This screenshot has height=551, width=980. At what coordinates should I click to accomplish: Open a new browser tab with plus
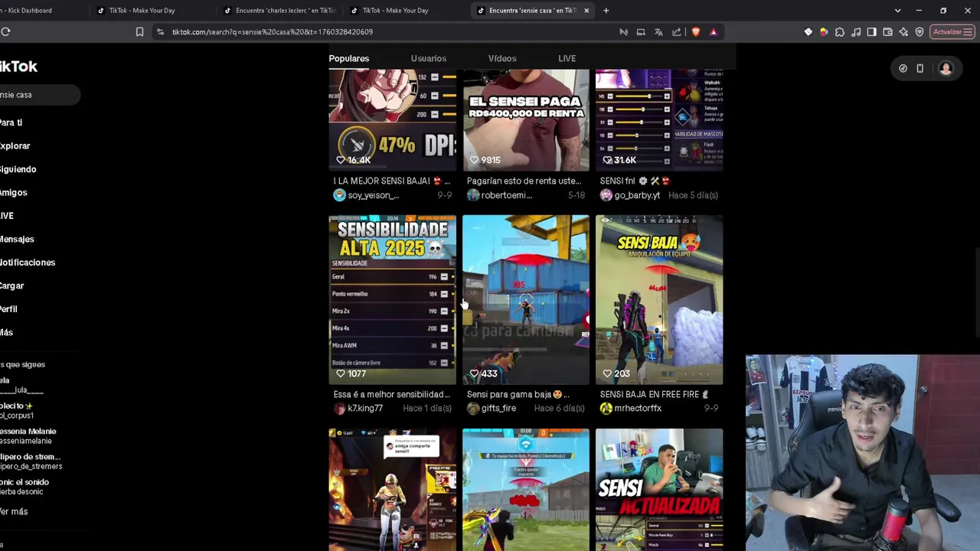pyautogui.click(x=606, y=11)
